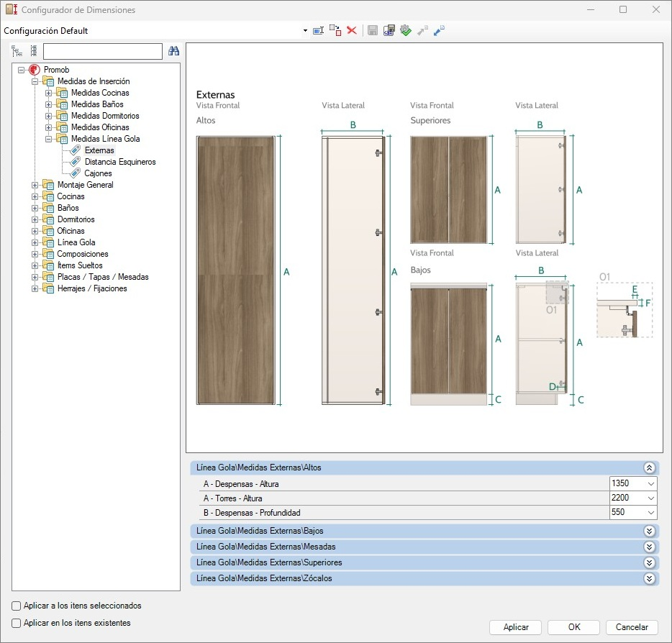This screenshot has height=643, width=672.
Task: Click the Aplicar button
Action: tap(516, 627)
